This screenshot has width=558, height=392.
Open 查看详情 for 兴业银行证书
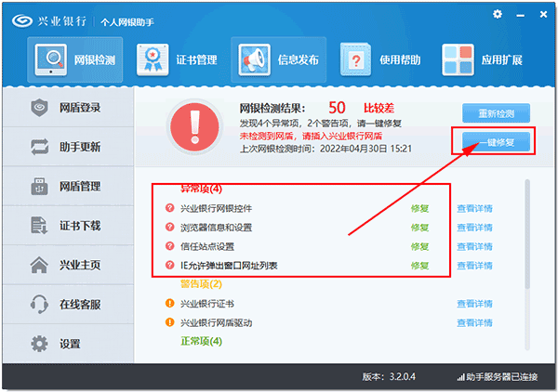(x=474, y=304)
